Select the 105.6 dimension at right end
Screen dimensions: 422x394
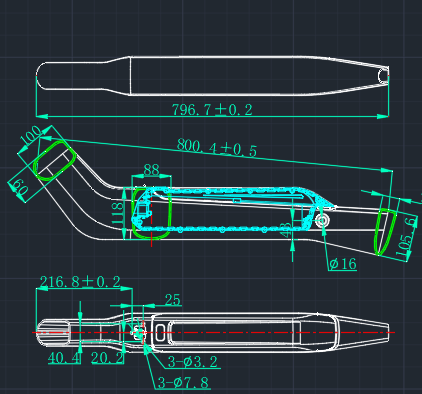(x=407, y=238)
